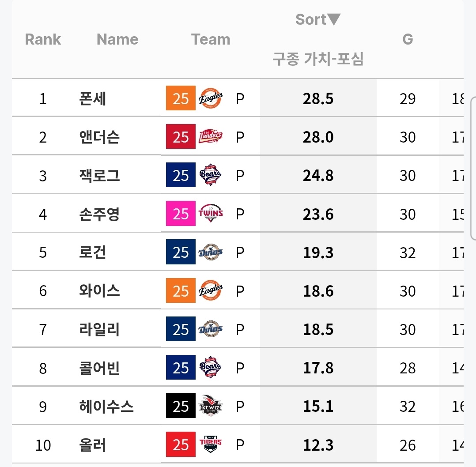Image resolution: width=476 pixels, height=467 pixels.
Task: Click the KIA Tigers team logo
Action: (x=211, y=444)
